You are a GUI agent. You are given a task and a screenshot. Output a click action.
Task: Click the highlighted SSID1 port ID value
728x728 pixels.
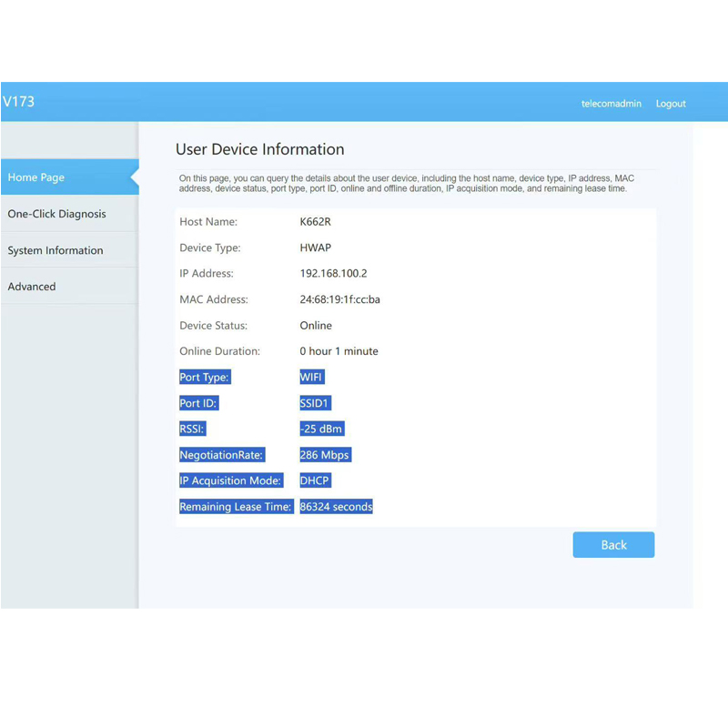pos(315,403)
